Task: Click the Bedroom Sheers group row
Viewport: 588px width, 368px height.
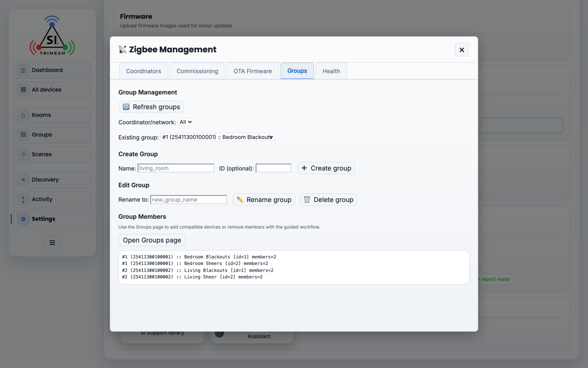Action: [195, 263]
